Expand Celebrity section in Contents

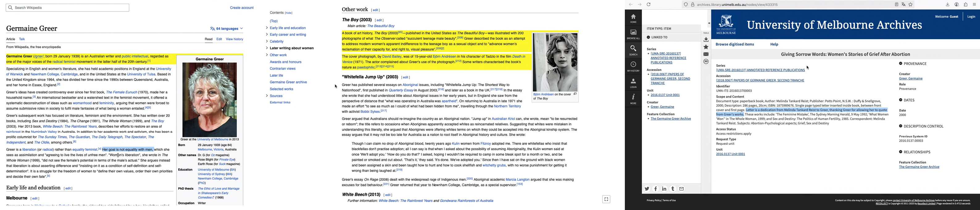(x=267, y=41)
